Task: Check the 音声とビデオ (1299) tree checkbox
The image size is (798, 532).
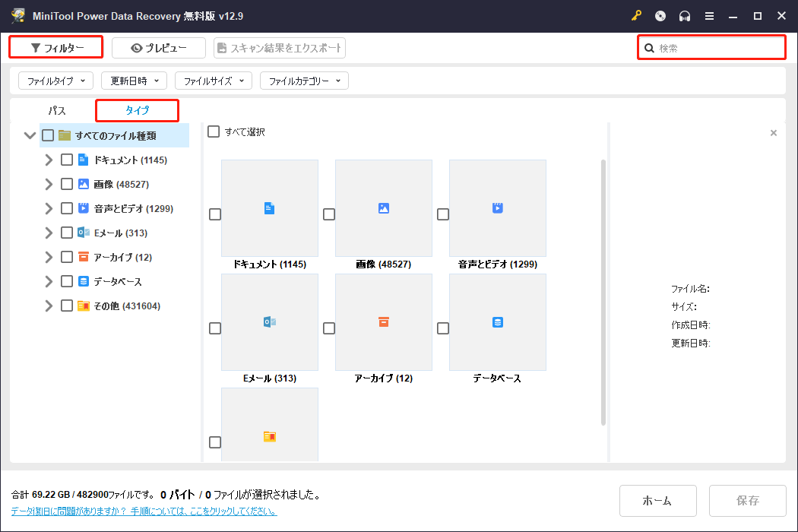Action: (67, 208)
